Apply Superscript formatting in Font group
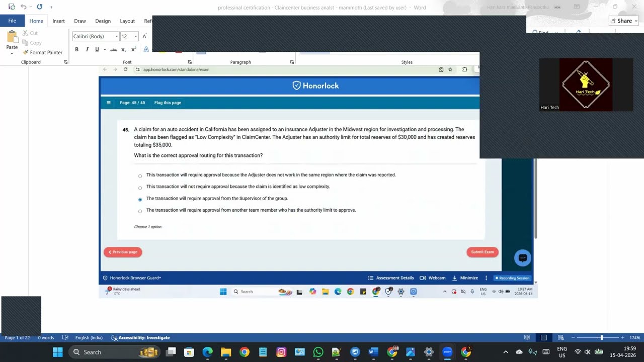Screen dimensions: 644x362 click(133, 49)
